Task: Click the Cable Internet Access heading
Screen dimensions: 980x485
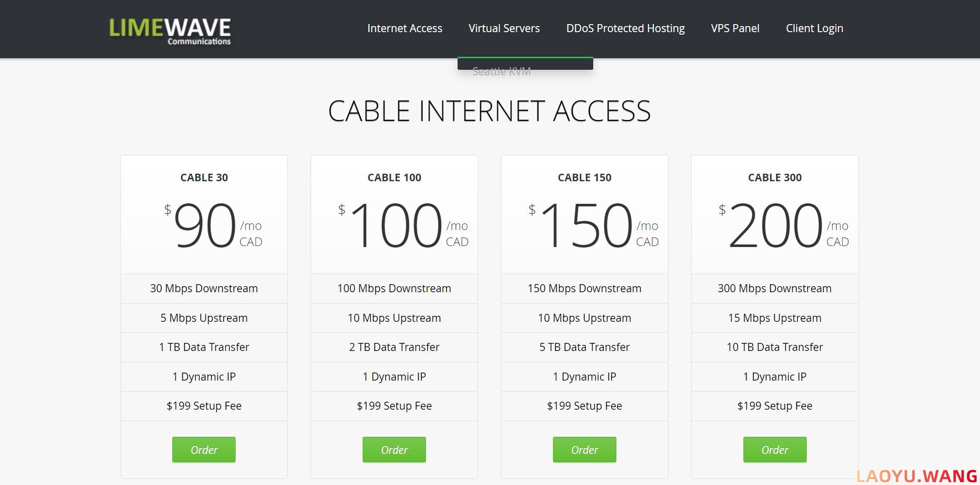Action: pos(490,111)
